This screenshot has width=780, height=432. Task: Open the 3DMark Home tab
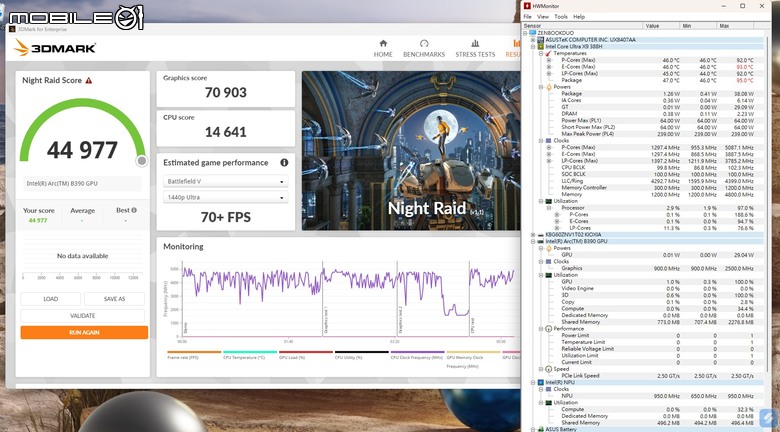(383, 48)
